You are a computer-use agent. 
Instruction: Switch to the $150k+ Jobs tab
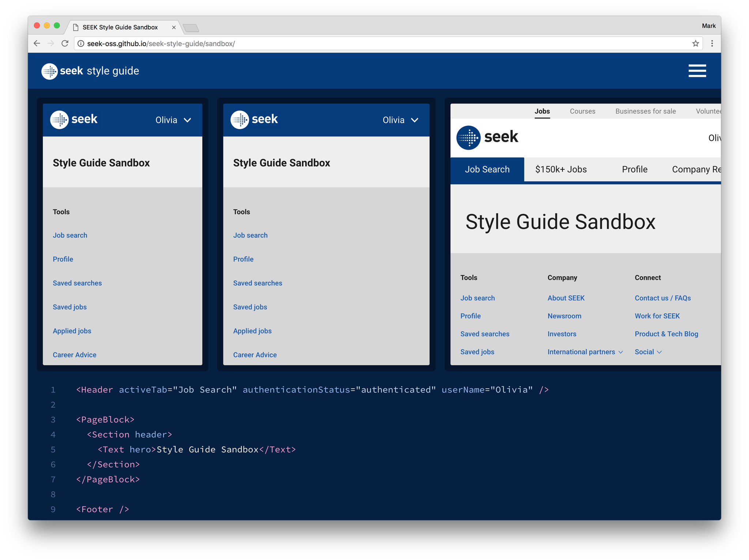561,169
